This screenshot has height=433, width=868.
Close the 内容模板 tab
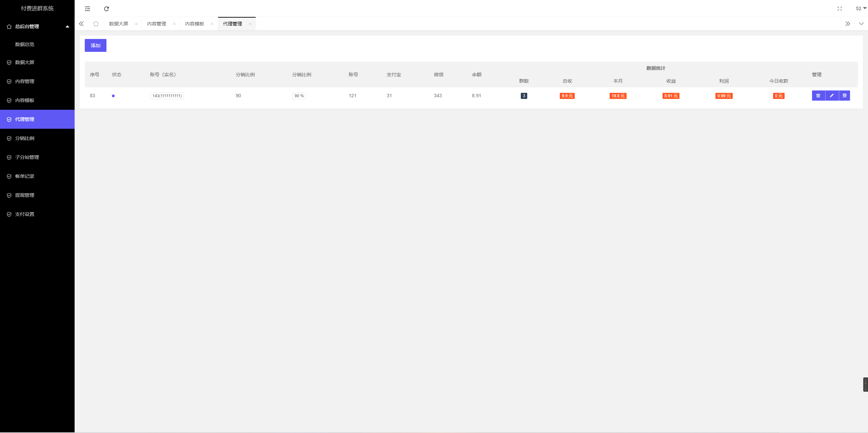coord(212,24)
